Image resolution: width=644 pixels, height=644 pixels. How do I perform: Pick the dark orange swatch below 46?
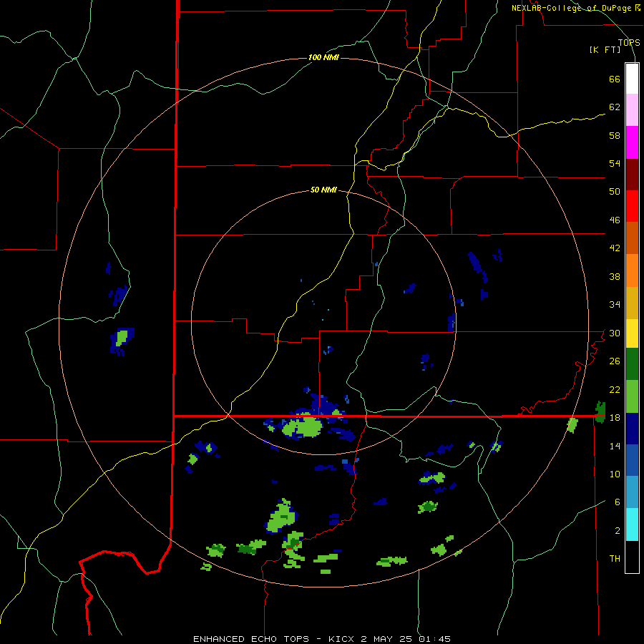point(632,238)
